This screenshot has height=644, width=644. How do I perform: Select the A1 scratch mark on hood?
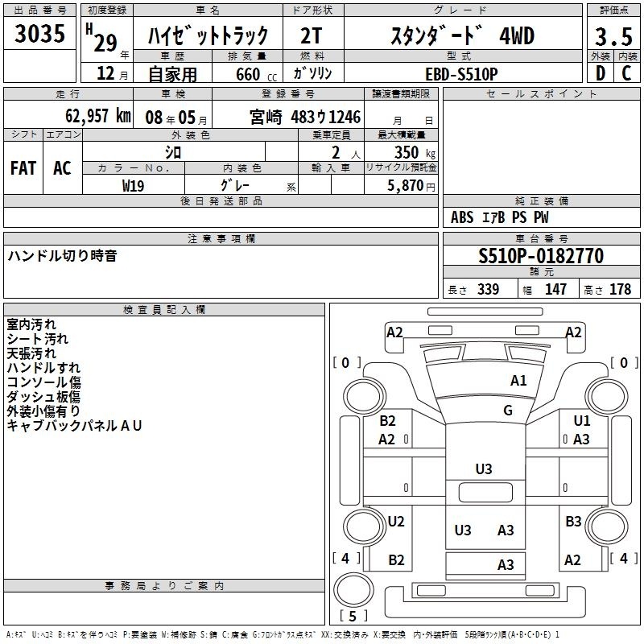(518, 381)
